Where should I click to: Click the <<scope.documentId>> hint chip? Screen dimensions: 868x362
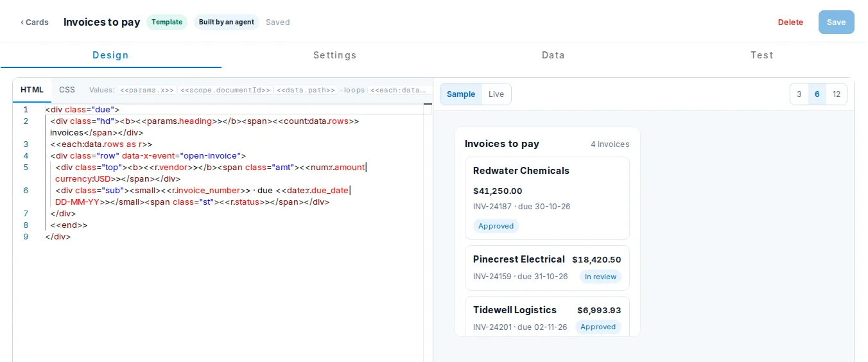[x=225, y=90]
